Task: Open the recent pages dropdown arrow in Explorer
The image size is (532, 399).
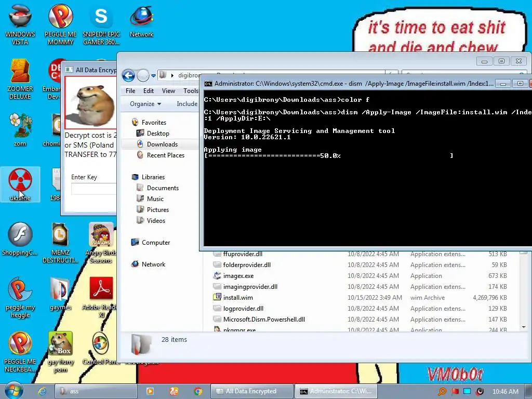Action: coord(153,75)
